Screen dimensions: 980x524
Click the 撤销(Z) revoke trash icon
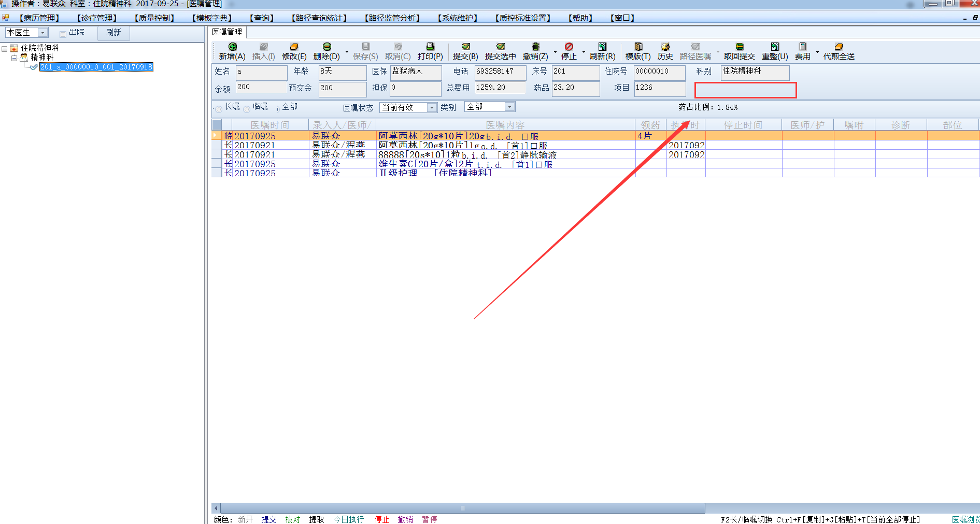[x=535, y=47]
